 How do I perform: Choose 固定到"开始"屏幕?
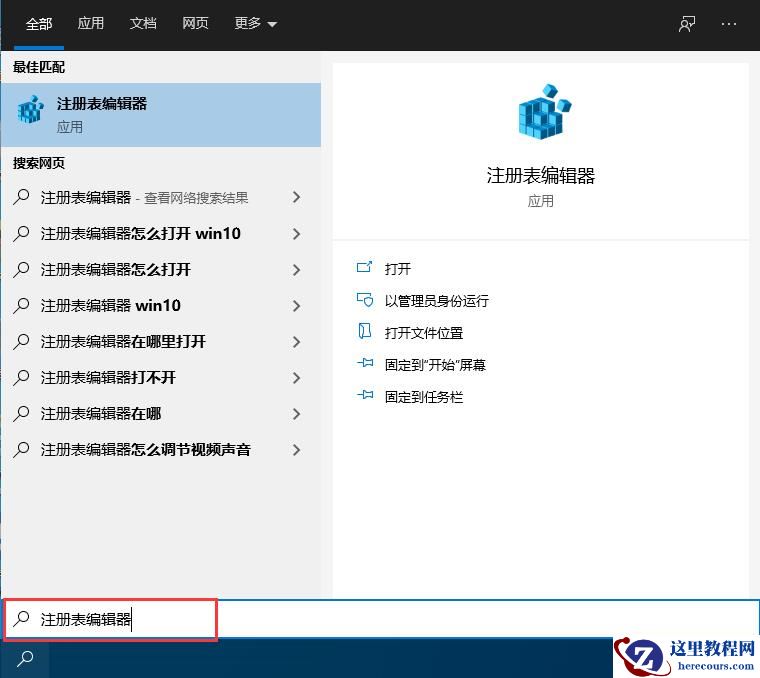pyautogui.click(x=435, y=365)
